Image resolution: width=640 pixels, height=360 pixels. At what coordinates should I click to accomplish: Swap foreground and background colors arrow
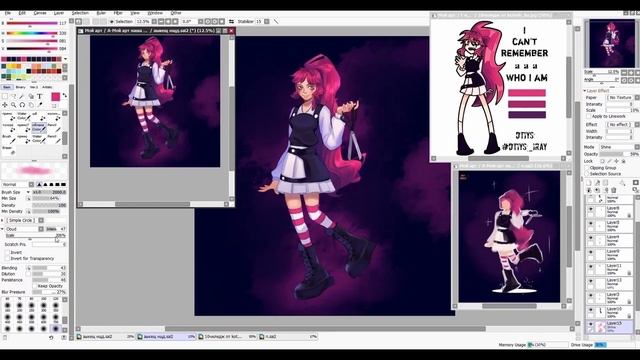65,95
